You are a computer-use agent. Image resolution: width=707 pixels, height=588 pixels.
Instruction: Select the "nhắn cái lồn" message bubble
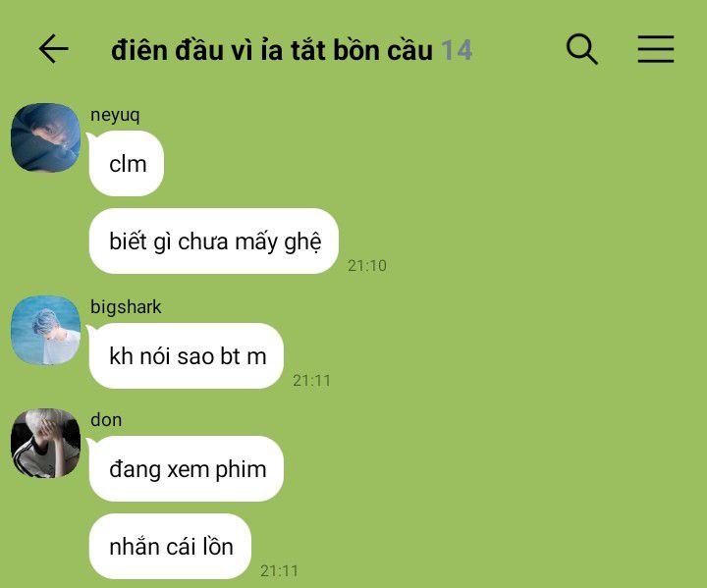tap(170, 546)
